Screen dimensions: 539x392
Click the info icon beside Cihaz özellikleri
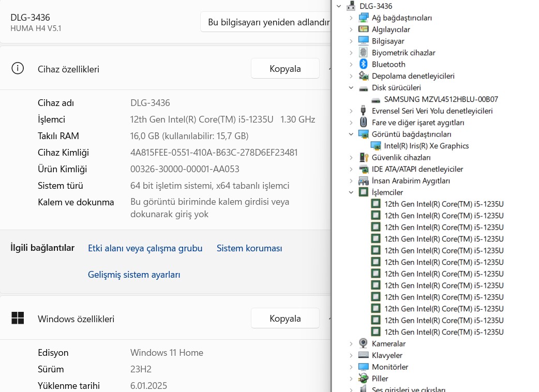18,68
